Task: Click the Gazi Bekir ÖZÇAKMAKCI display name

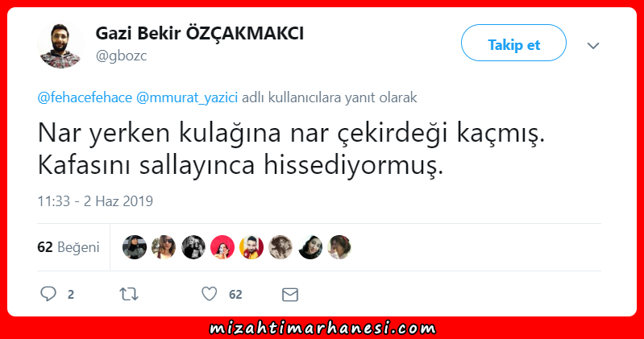Action: tap(200, 33)
